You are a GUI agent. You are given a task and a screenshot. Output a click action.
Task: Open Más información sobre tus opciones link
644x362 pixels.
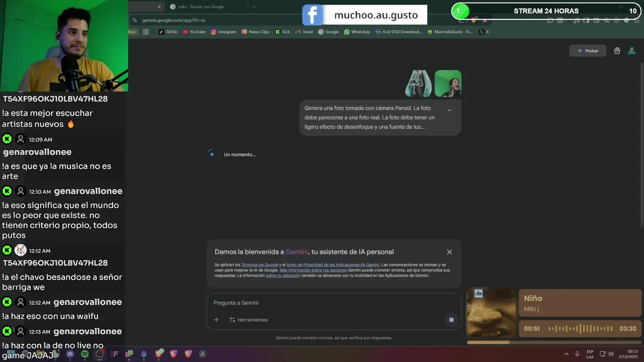[x=313, y=270]
